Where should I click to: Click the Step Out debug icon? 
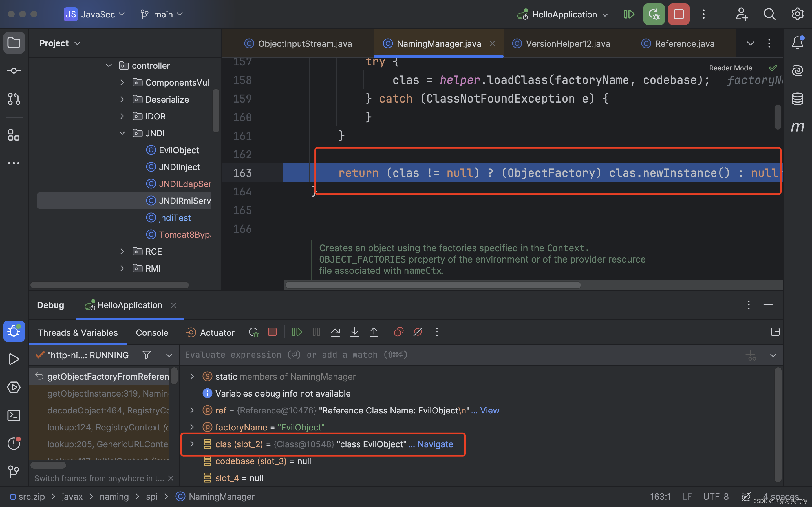pos(374,332)
